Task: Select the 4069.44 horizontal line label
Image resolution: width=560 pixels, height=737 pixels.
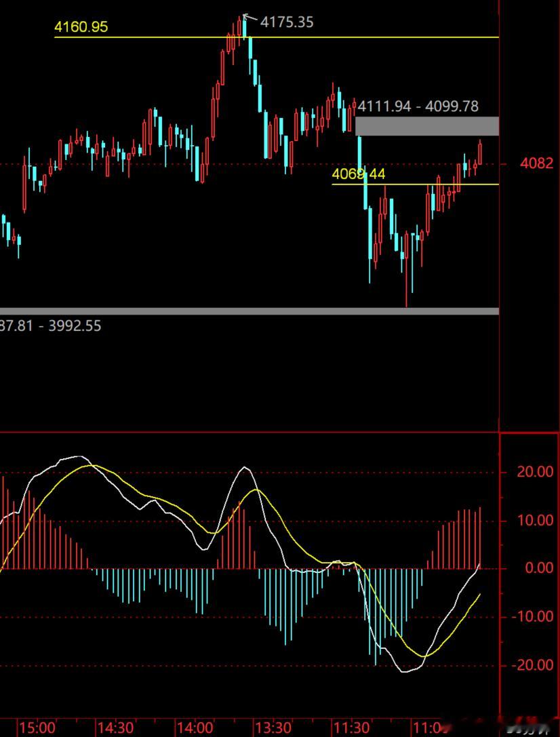Action: [x=359, y=174]
